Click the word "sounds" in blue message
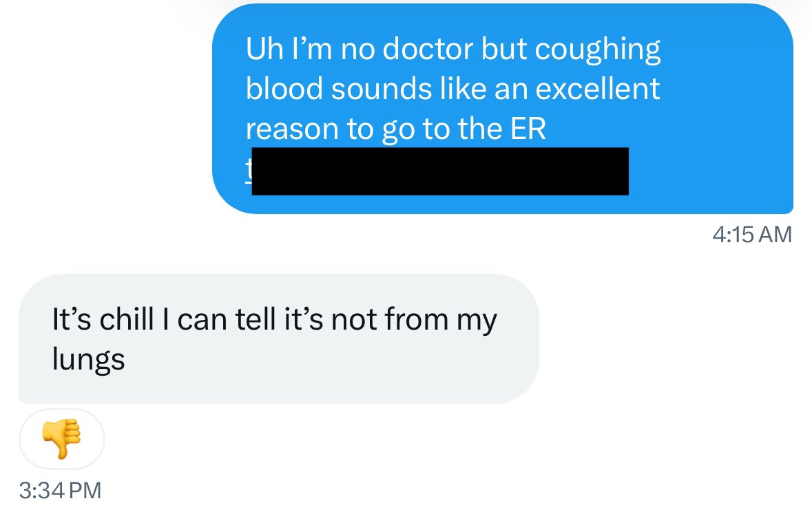This screenshot has width=812, height=512. point(382,89)
